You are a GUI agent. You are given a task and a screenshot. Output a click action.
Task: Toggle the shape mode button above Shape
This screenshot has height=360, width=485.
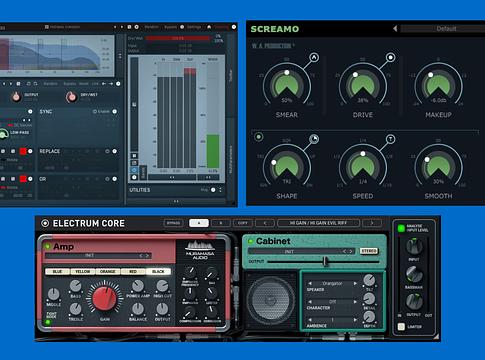[314, 139]
